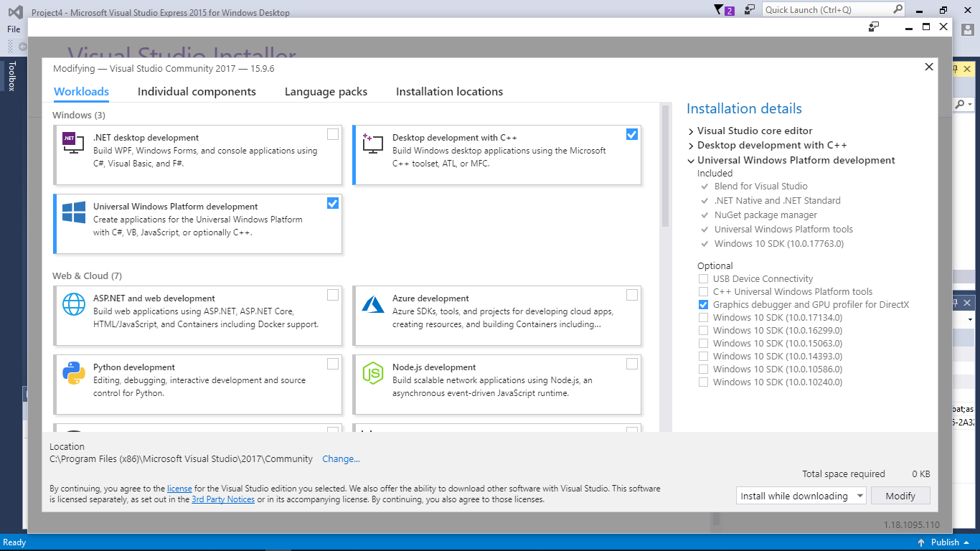
Task: Expand Visual Studio core editor details
Action: [691, 131]
